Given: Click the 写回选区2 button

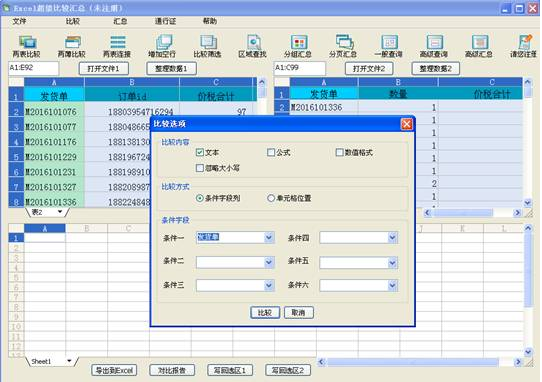Looking at the screenshot, I should click(288, 371).
